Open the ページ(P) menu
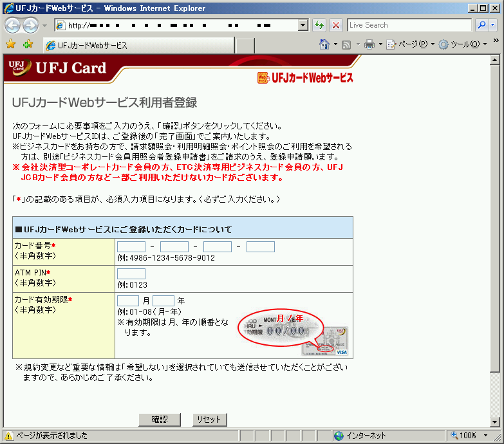The height and width of the screenshot is (444, 504). [x=410, y=44]
